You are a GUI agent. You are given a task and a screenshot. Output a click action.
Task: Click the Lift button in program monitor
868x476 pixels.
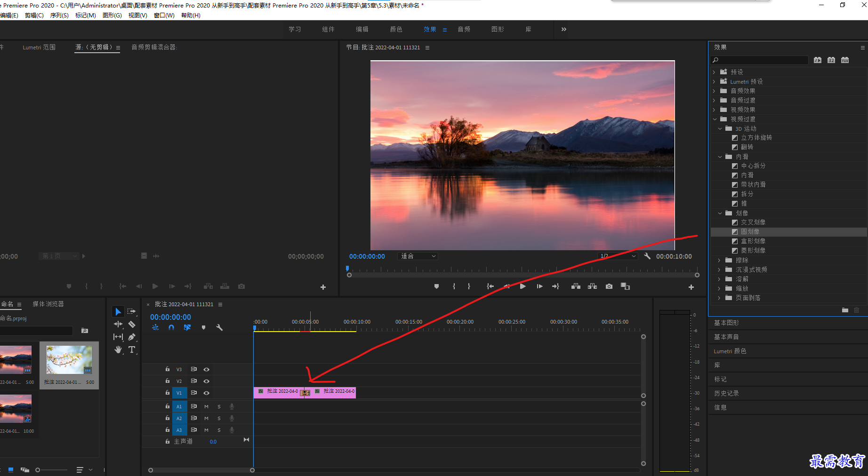click(576, 286)
